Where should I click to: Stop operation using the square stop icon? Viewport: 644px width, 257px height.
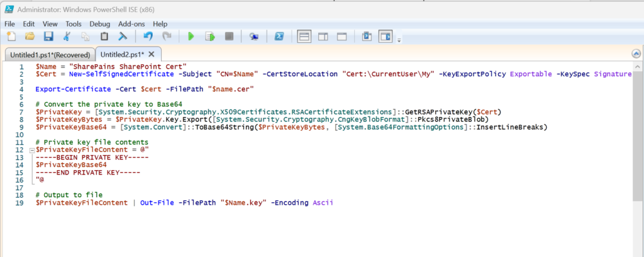(229, 37)
